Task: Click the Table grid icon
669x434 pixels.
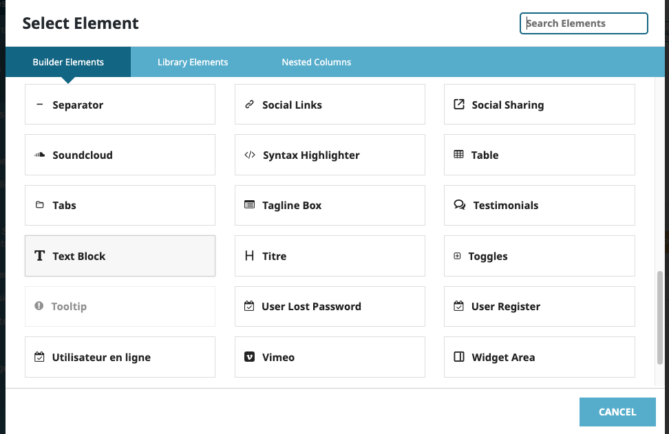Action: 459,154
